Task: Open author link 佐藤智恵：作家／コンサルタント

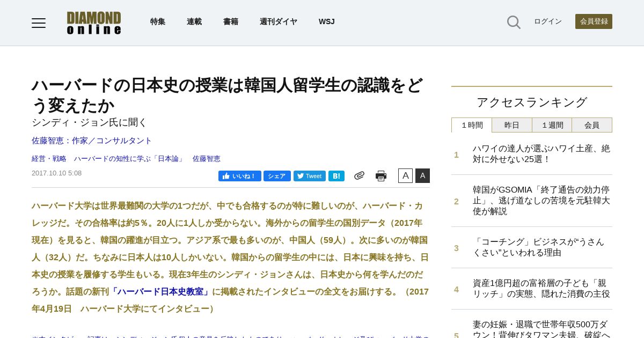Action: (92, 141)
